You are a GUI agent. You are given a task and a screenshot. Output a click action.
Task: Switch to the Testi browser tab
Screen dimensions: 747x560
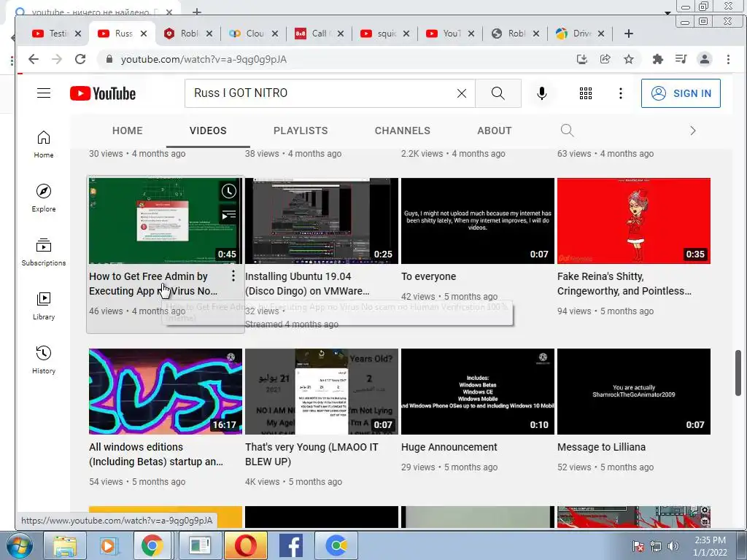coord(56,34)
